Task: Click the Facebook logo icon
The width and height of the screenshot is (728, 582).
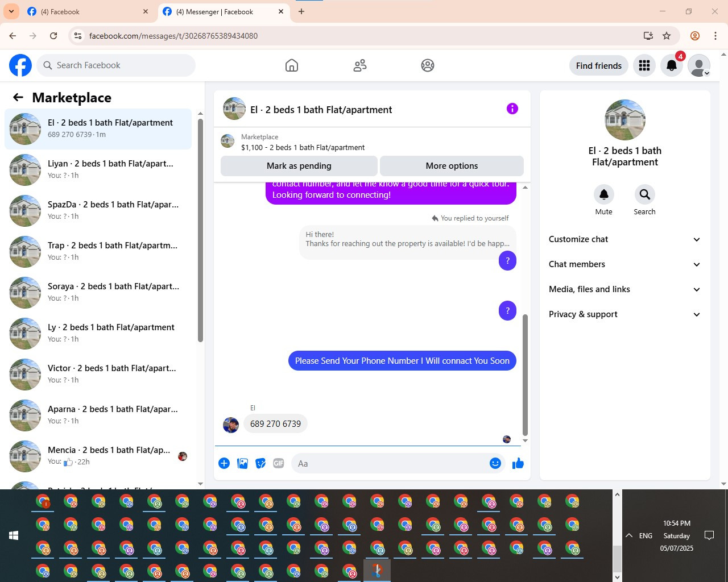Action: [20, 65]
